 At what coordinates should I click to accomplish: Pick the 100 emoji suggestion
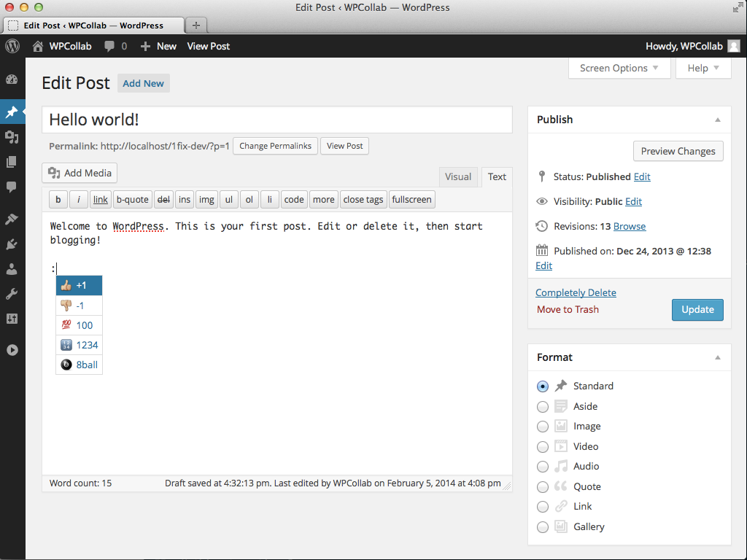tap(79, 325)
